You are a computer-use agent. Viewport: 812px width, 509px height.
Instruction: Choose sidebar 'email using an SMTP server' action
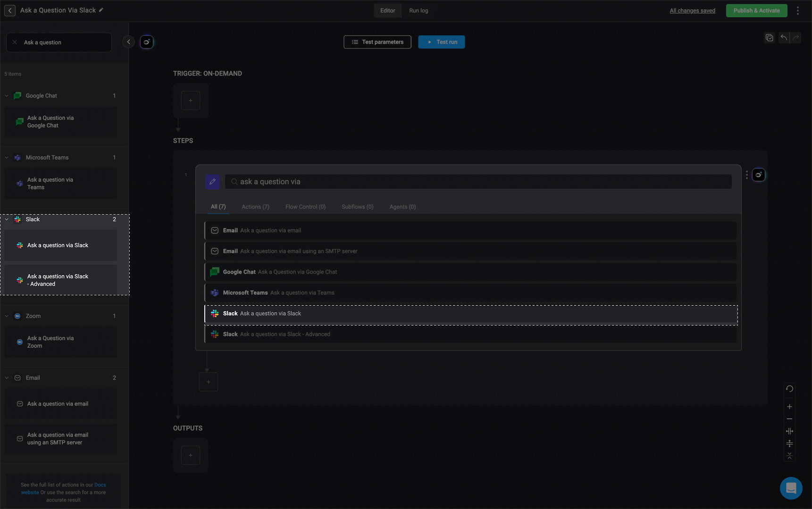click(x=61, y=439)
